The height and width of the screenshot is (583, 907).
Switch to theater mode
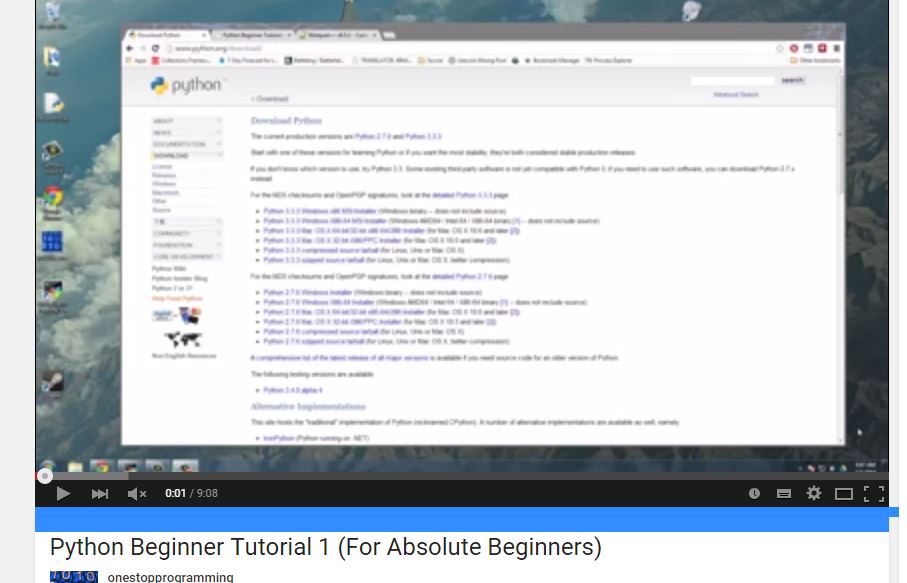tap(844, 494)
